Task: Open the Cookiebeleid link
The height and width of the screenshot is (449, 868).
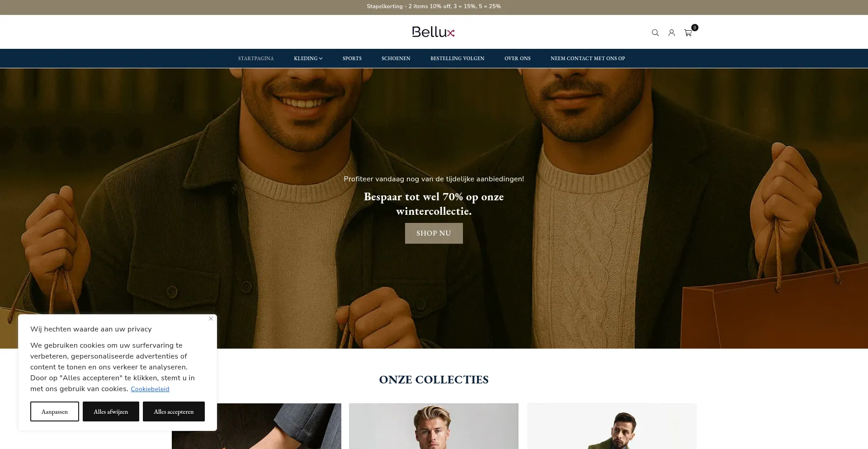Action: click(150, 389)
